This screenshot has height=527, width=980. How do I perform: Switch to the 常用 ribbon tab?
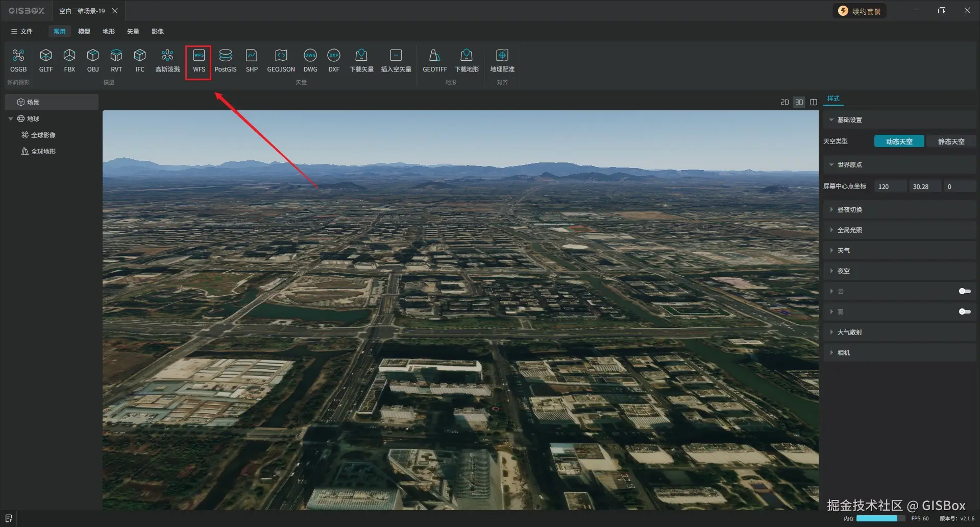pos(60,31)
